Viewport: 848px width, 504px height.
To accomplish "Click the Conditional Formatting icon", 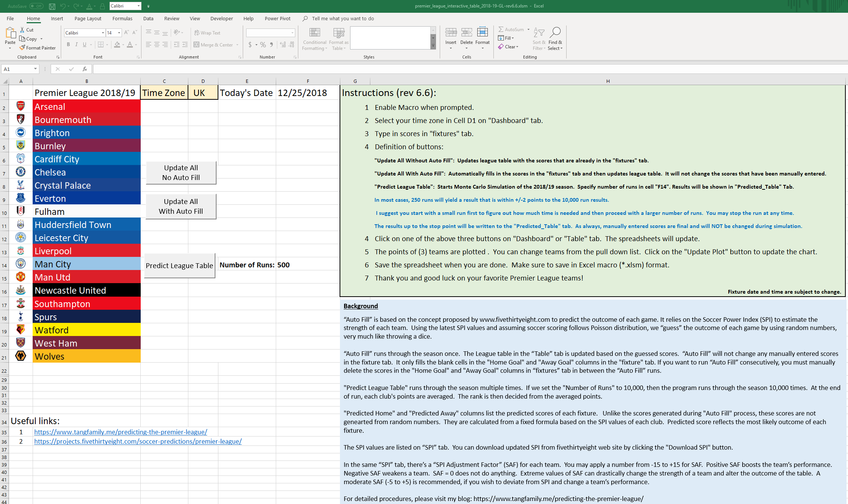I will pyautogui.click(x=314, y=33).
